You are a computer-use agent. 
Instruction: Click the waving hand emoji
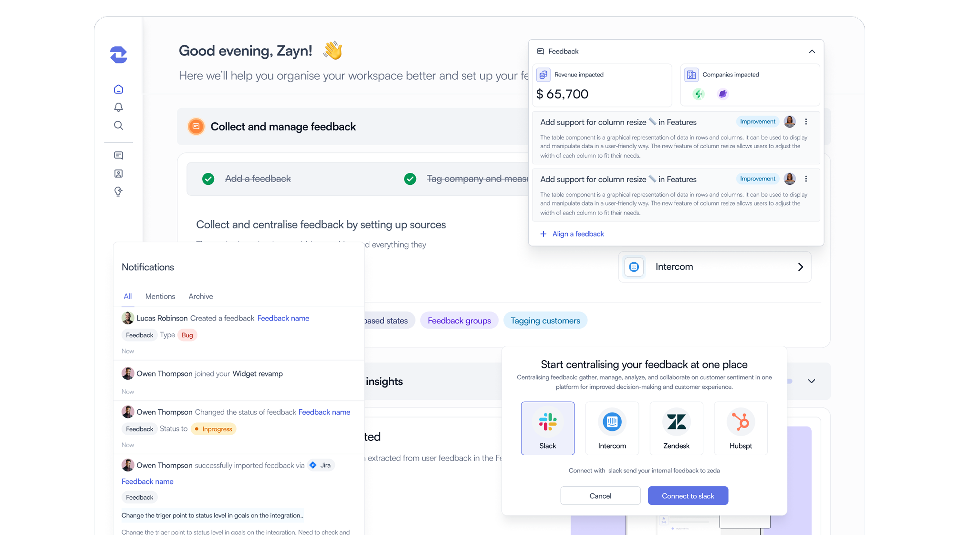coord(332,51)
